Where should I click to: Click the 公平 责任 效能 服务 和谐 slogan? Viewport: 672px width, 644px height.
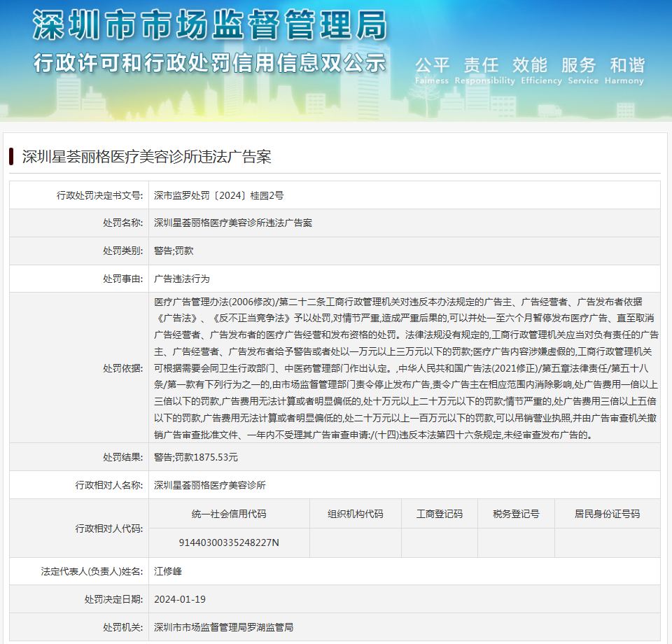pos(529,66)
